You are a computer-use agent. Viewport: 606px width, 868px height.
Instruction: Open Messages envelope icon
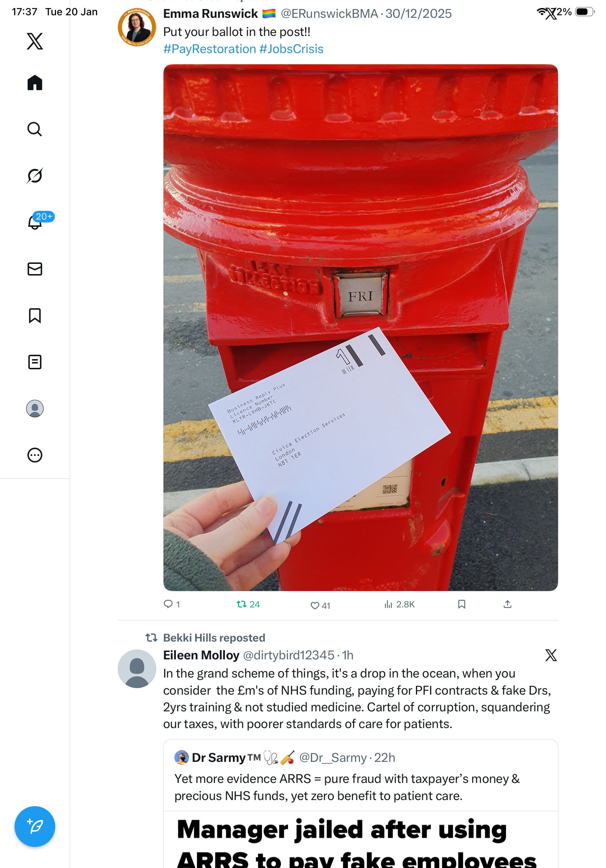click(x=35, y=269)
